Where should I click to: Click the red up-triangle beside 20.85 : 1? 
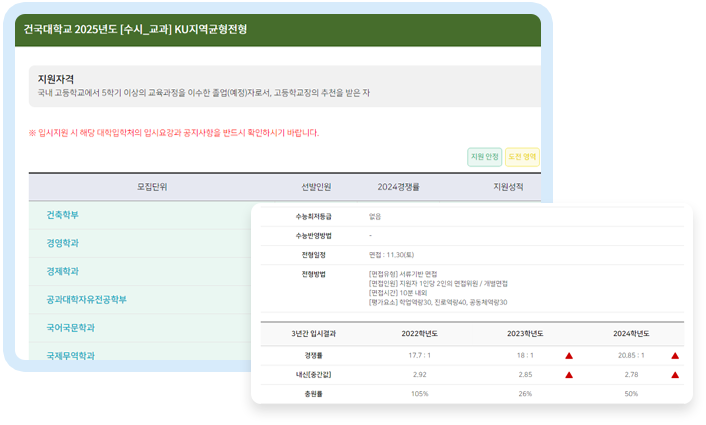pos(675,356)
